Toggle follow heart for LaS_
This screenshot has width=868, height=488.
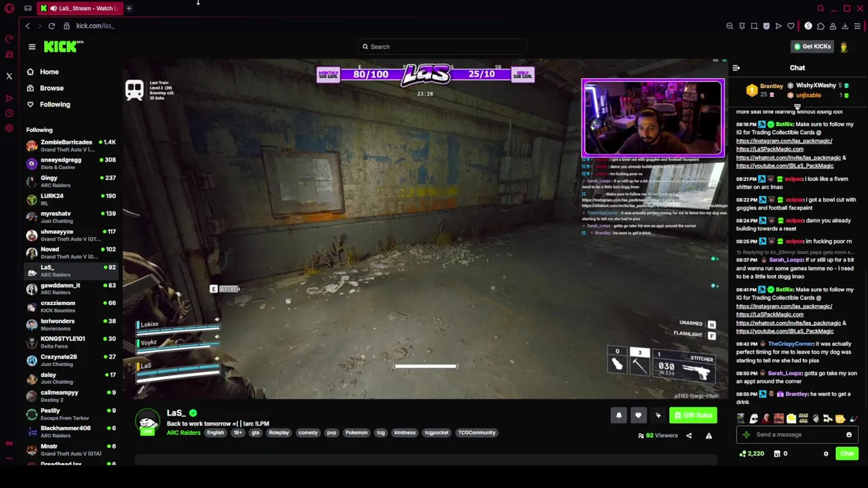coord(638,415)
